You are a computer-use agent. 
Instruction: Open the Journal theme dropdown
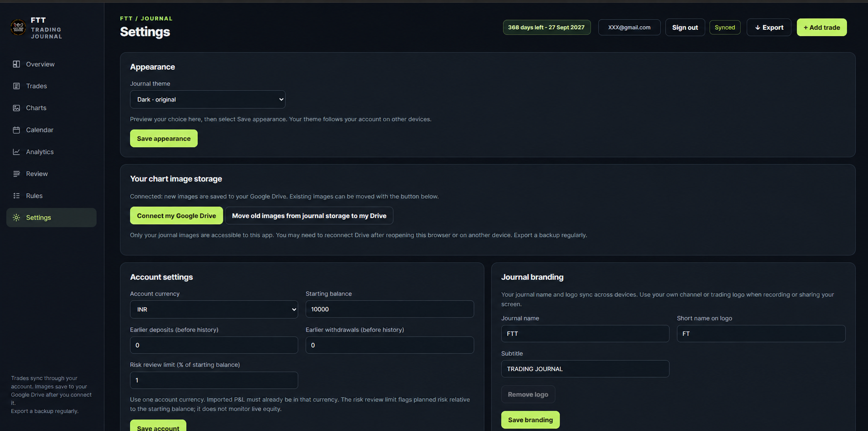pos(207,99)
